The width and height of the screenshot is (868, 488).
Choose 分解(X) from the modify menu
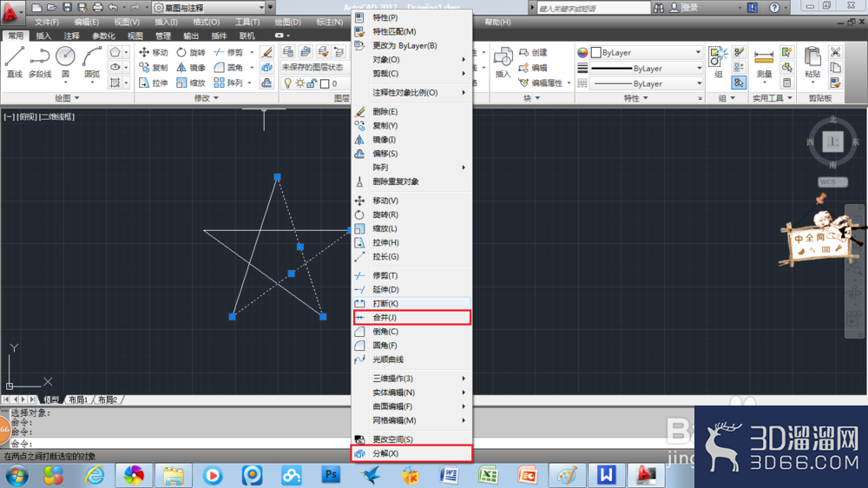point(412,453)
